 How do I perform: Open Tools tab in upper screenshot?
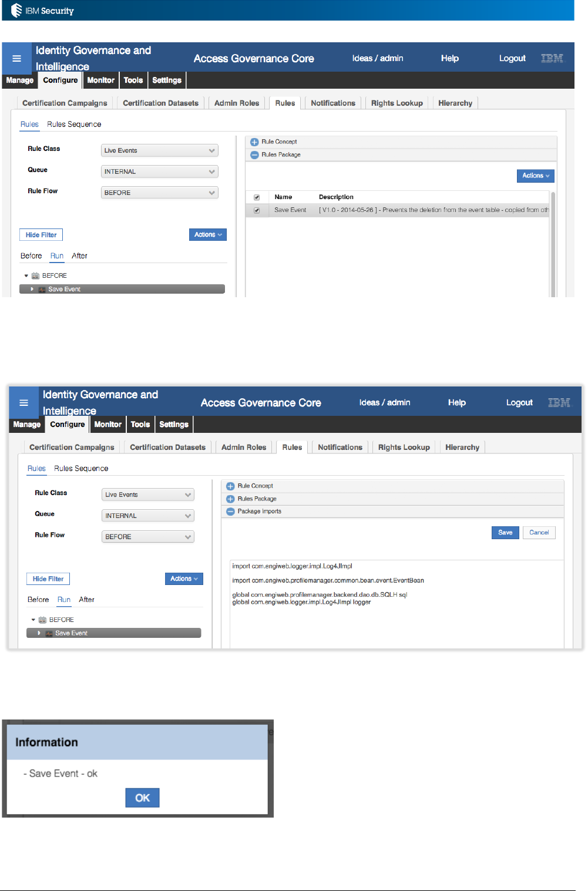pos(133,80)
